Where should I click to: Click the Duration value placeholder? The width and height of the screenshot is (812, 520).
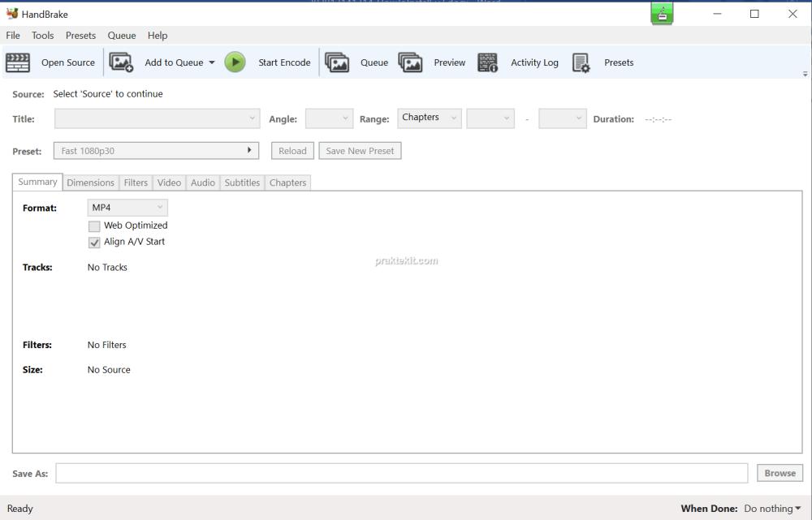coord(659,119)
